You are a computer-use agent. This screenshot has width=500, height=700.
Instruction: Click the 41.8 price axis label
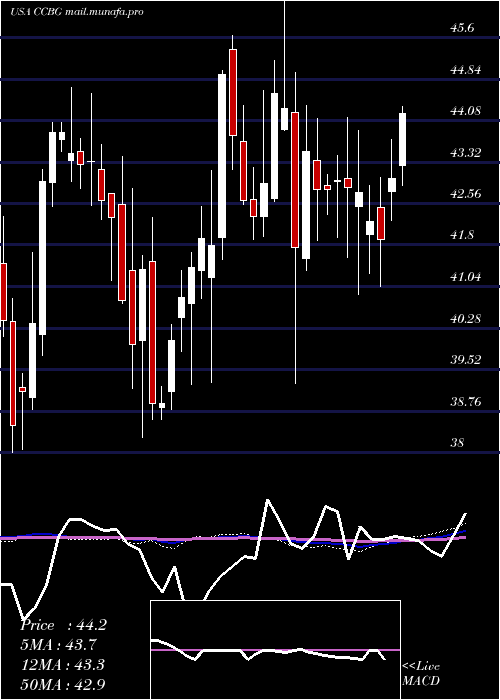[462, 235]
